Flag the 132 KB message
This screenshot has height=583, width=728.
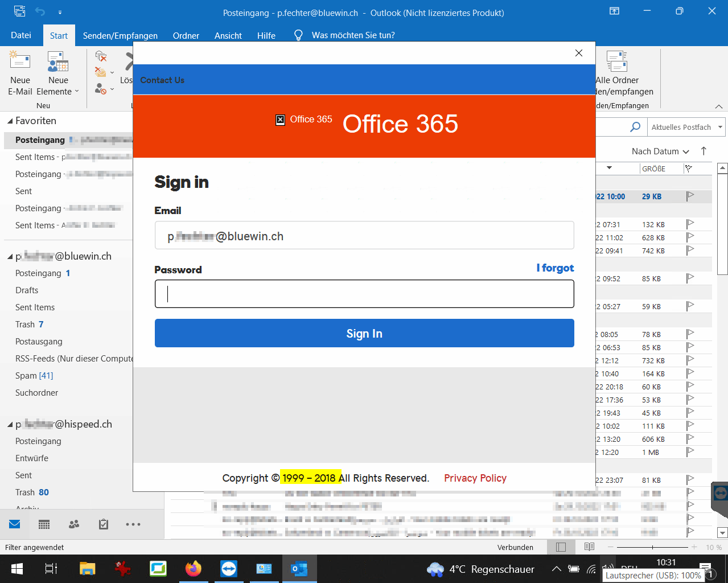(690, 224)
